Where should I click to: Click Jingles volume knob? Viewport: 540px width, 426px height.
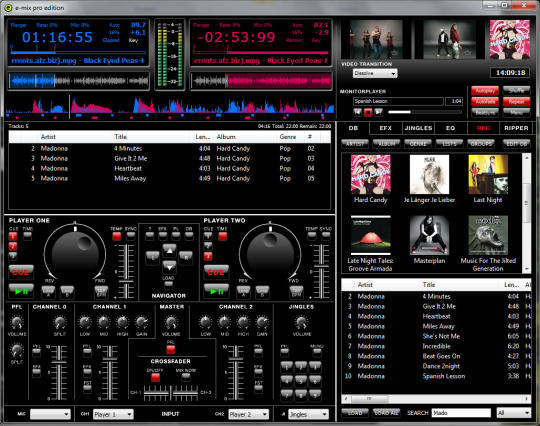point(301,322)
